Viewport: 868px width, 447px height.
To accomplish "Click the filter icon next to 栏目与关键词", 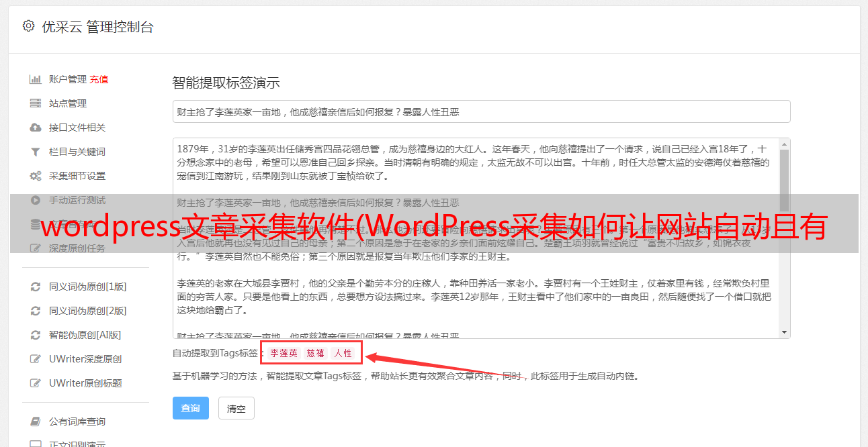I will (35, 152).
